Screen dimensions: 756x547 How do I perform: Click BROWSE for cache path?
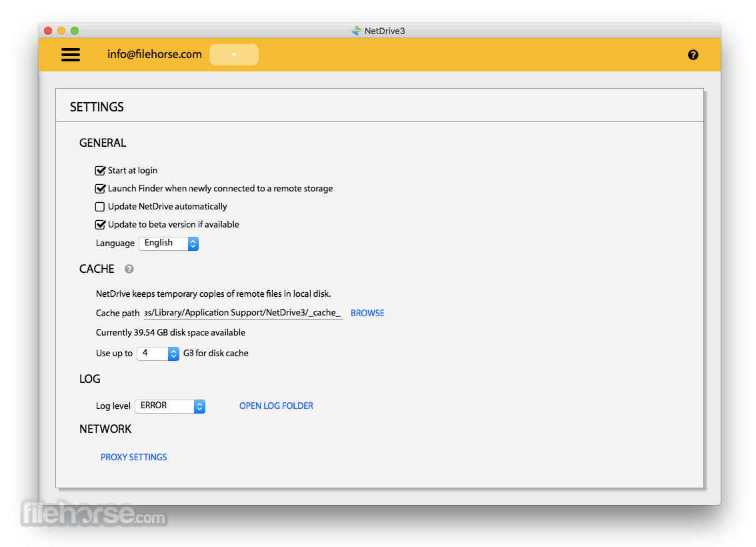(x=367, y=313)
